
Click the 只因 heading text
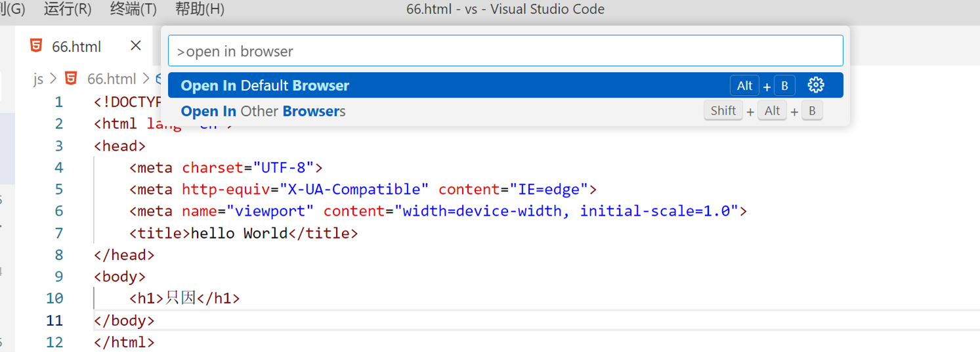point(181,298)
